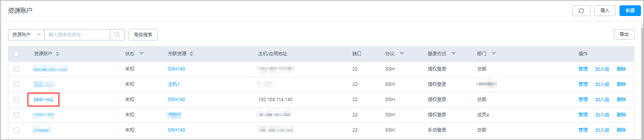Sort by 资源账户 column arrows
Image resolution: width=644 pixels, height=140 pixels.
click(x=57, y=54)
